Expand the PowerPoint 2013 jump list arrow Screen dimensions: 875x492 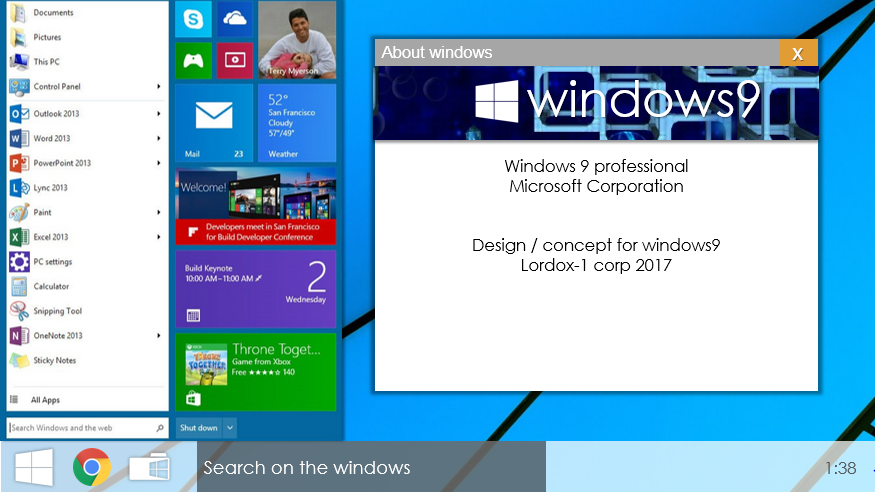[158, 163]
